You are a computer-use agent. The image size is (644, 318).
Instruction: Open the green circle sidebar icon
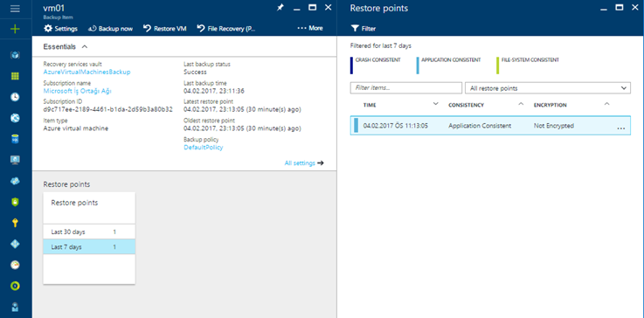(15, 286)
